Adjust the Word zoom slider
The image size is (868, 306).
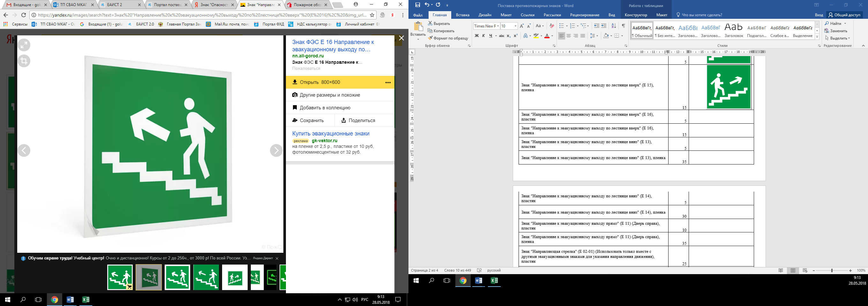click(832, 270)
